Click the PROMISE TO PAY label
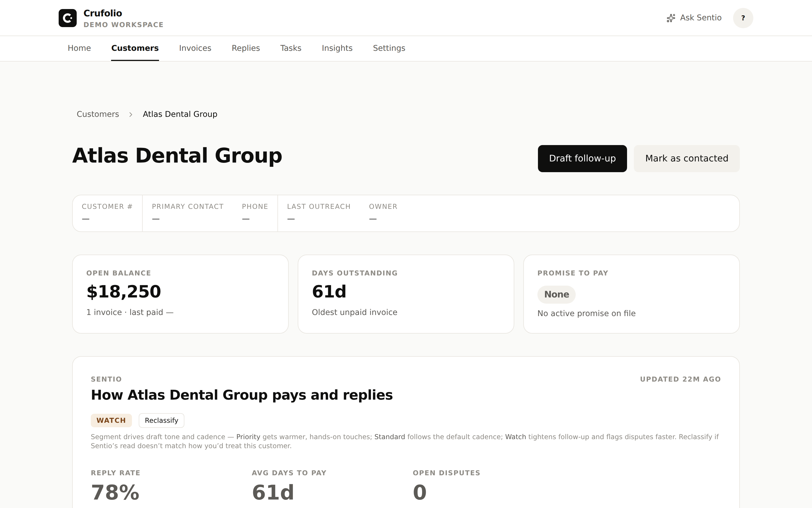The width and height of the screenshot is (812, 508). click(x=573, y=273)
